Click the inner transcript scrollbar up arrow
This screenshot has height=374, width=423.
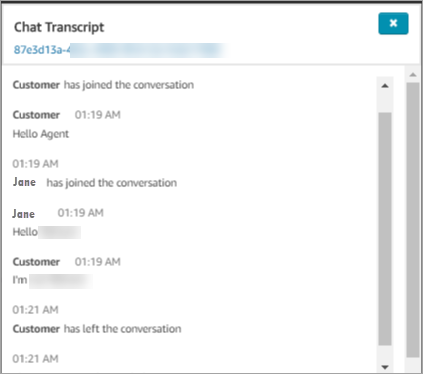385,86
